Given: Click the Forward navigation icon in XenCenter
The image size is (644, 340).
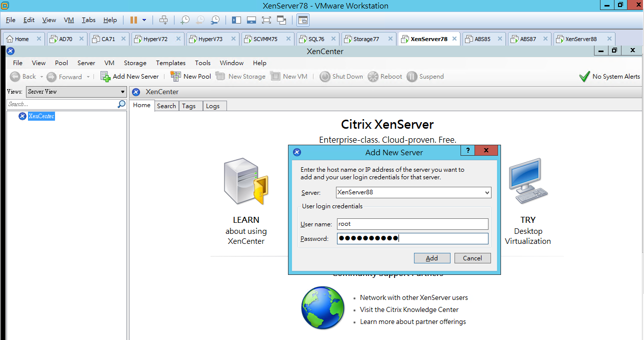Looking at the screenshot, I should click(x=51, y=77).
